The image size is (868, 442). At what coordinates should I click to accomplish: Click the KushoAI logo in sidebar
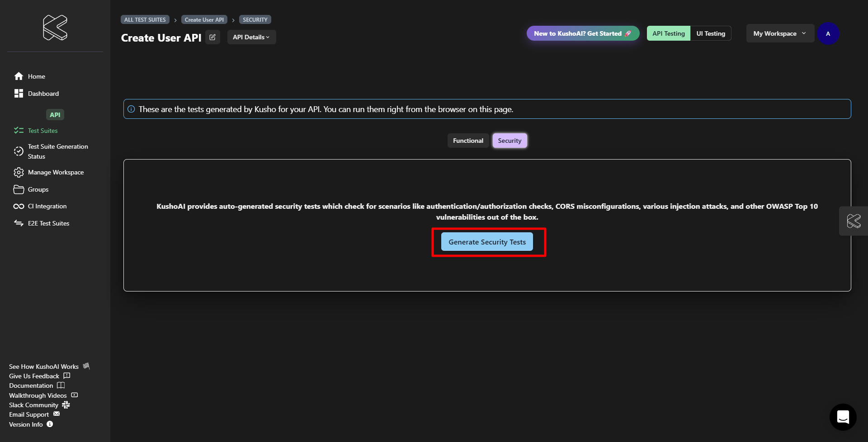pyautogui.click(x=55, y=28)
